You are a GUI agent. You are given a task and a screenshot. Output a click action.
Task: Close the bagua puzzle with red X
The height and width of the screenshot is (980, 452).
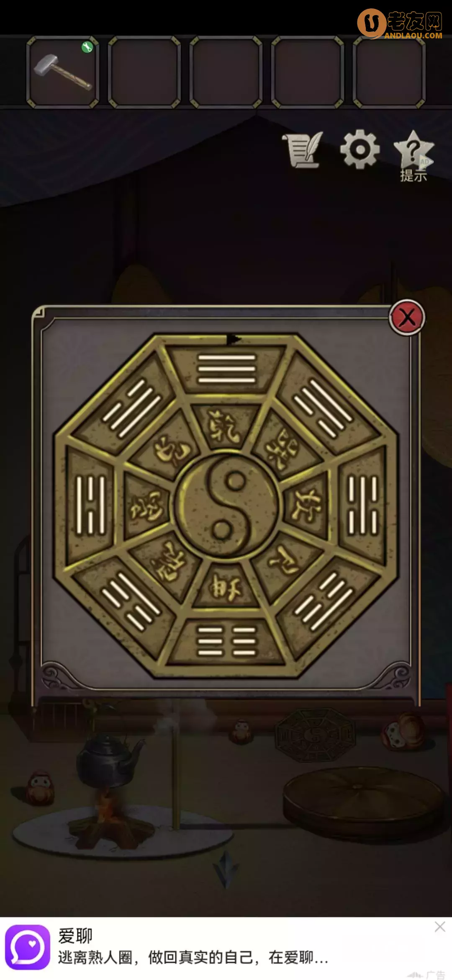[x=407, y=318]
